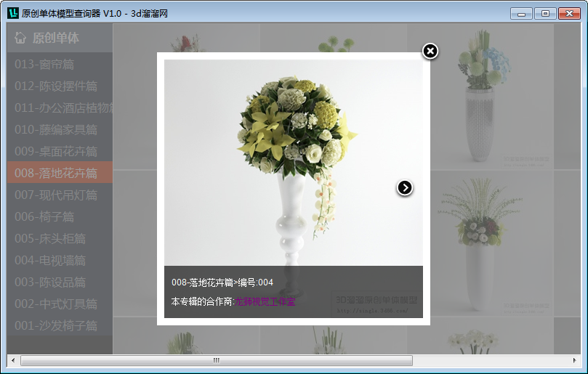Click the home icon beside 原创单体
The width and height of the screenshot is (588, 374).
tap(20, 38)
